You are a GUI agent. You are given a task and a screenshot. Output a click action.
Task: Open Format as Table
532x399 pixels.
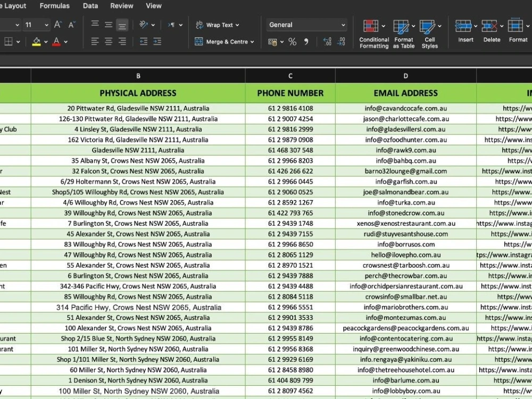(x=404, y=34)
